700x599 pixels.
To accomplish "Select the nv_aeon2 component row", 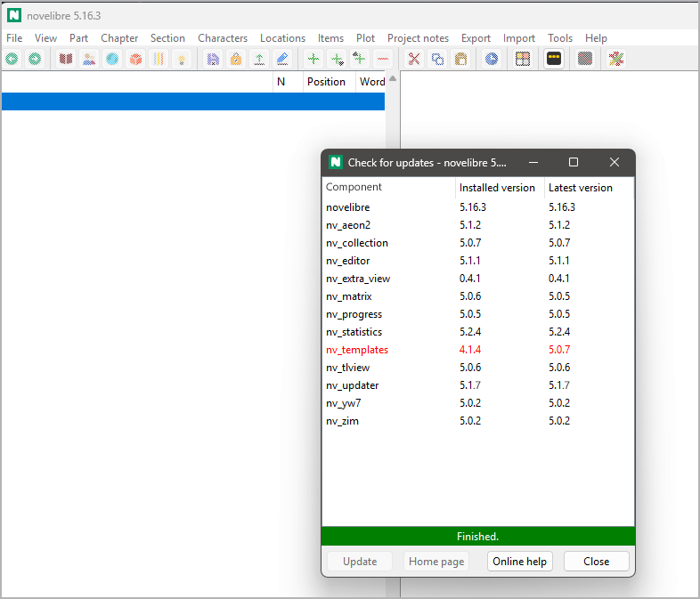I will [477, 225].
